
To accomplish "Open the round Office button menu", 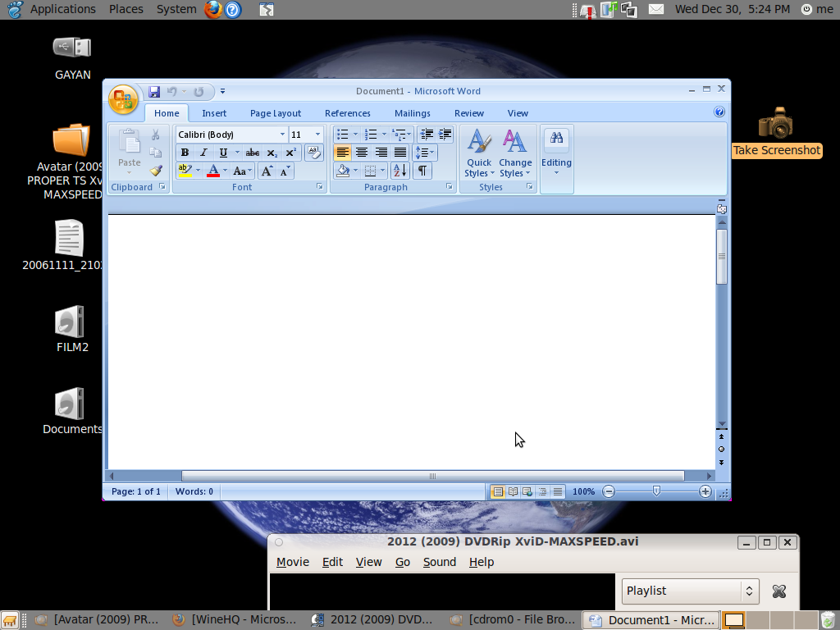I will pyautogui.click(x=123, y=99).
